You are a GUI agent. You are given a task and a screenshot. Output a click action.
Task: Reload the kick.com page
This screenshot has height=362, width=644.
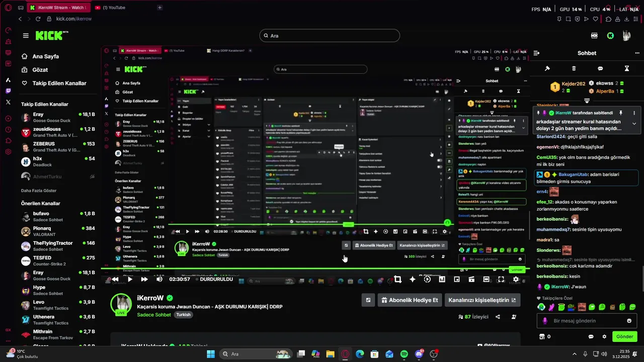38,19
